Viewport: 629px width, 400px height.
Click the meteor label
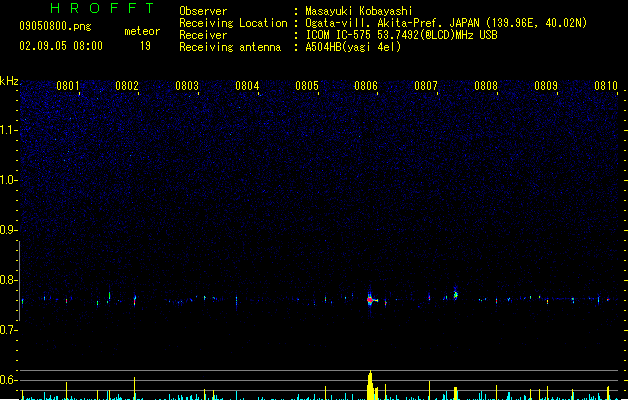[142, 31]
